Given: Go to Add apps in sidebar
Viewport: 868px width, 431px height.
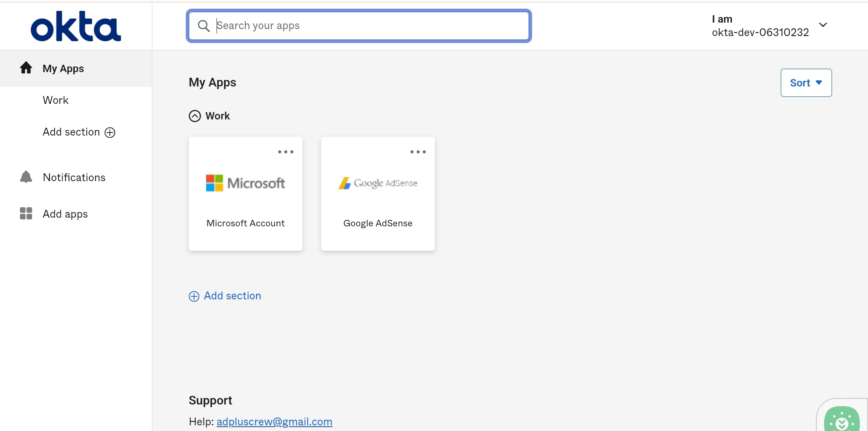Looking at the screenshot, I should (x=65, y=214).
